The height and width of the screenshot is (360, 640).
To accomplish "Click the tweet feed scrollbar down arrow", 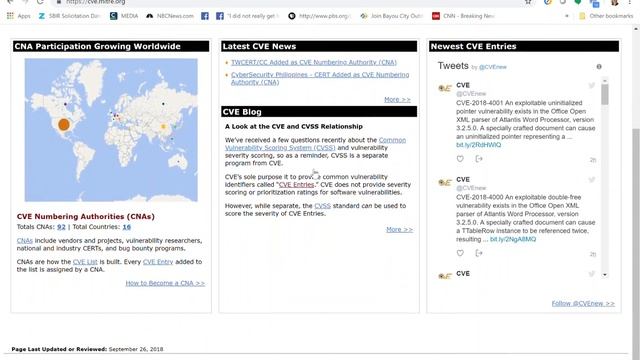I will pos(605,275).
